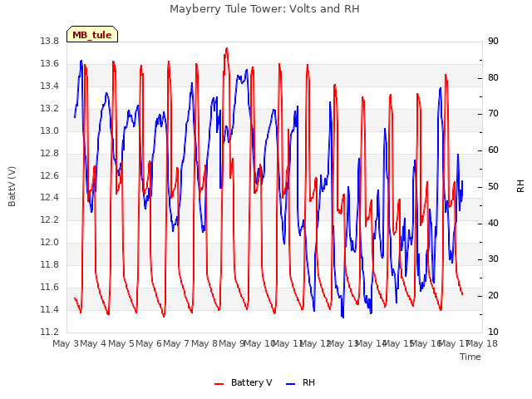Click the 13.0 left axis value

click(50, 131)
